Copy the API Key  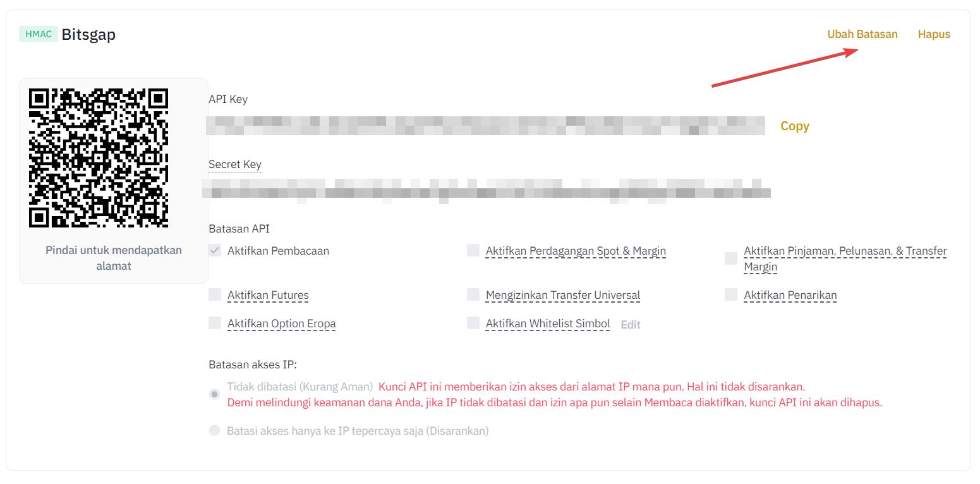[795, 126]
